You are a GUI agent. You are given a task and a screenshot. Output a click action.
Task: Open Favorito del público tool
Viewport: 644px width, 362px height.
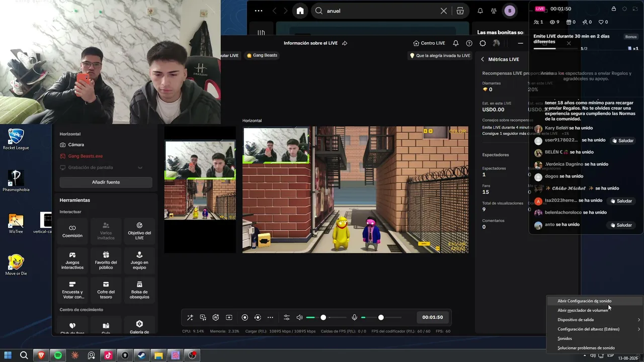106,261
